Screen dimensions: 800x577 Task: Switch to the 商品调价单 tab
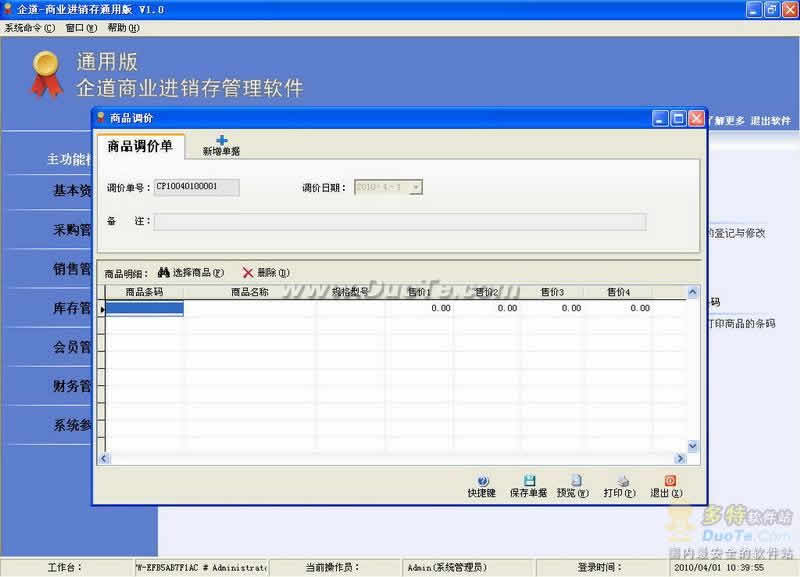[x=140, y=146]
